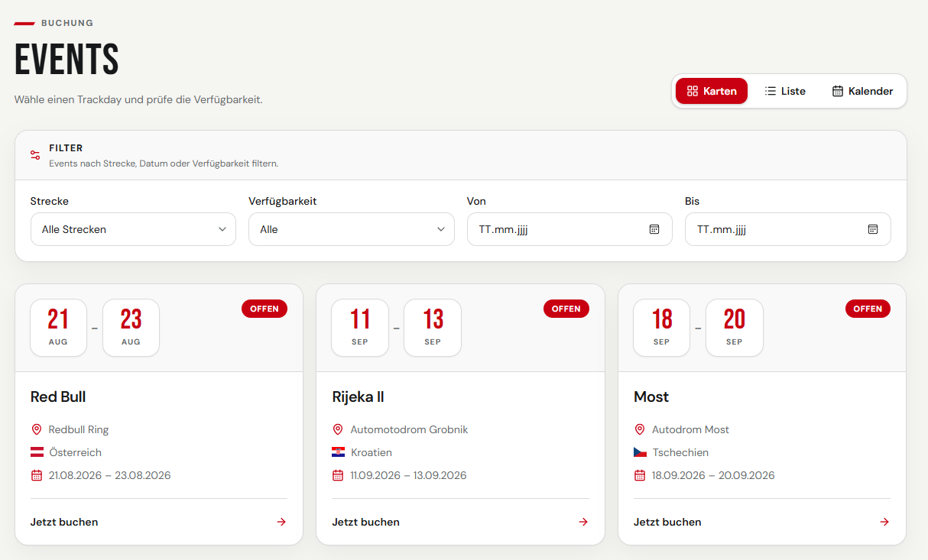The width and height of the screenshot is (928, 560).
Task: Click the 'Red Bull' event title
Action: (58, 397)
